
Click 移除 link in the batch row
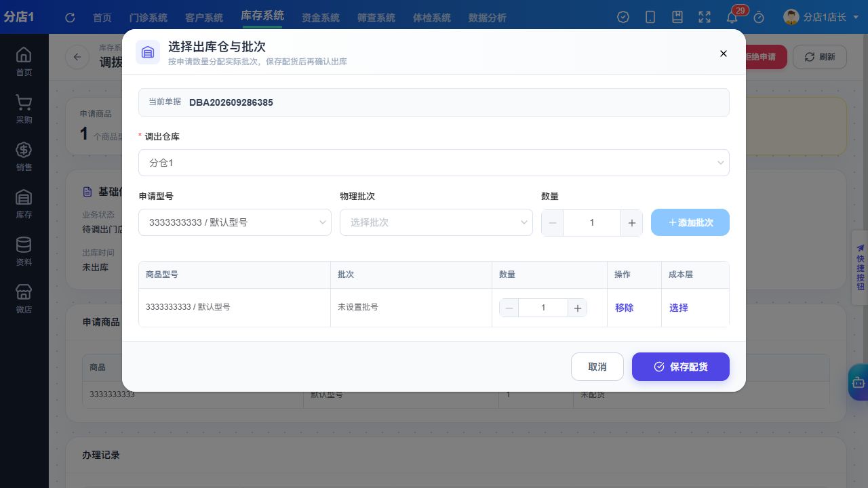(x=624, y=308)
